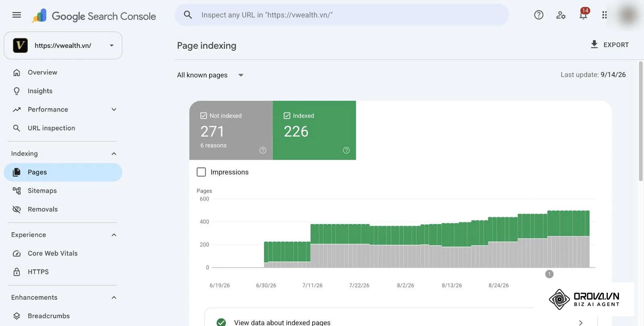Open the blurred account avatar

(x=628, y=15)
